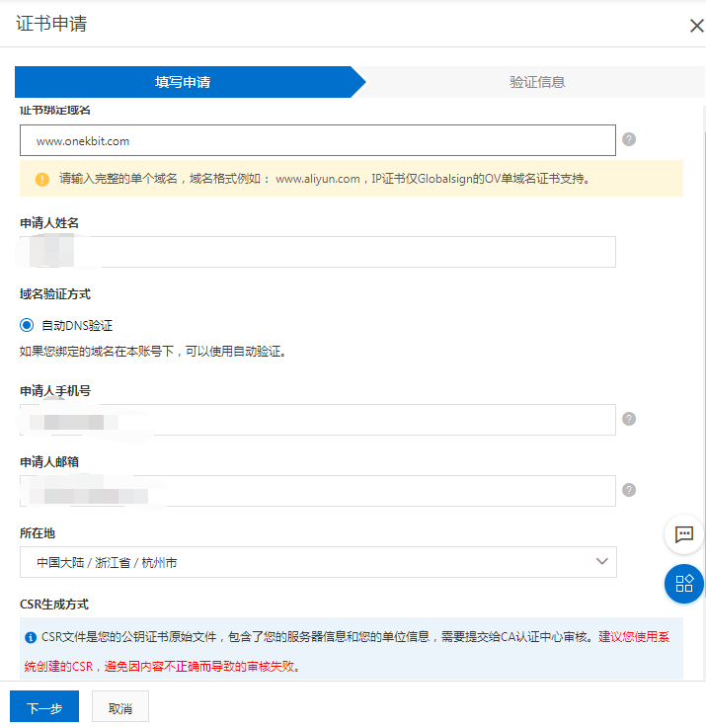Click the 申请人邮箱 label
706x728 pixels.
point(49,462)
